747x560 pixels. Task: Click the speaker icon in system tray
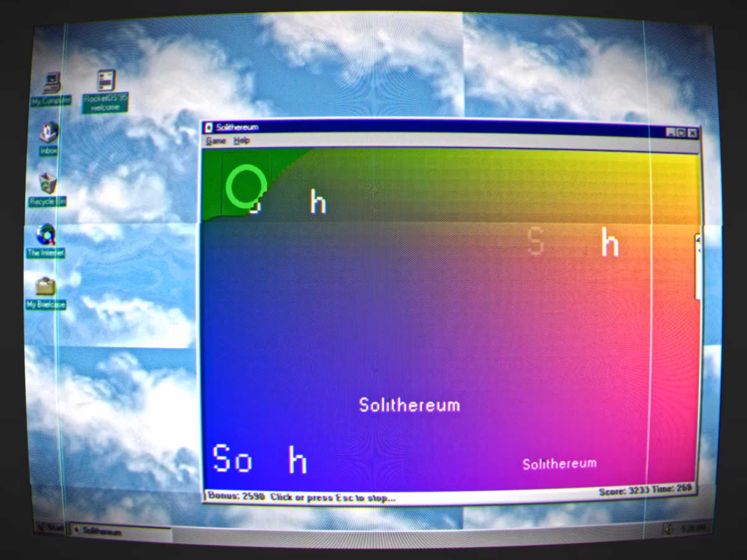[x=668, y=529]
